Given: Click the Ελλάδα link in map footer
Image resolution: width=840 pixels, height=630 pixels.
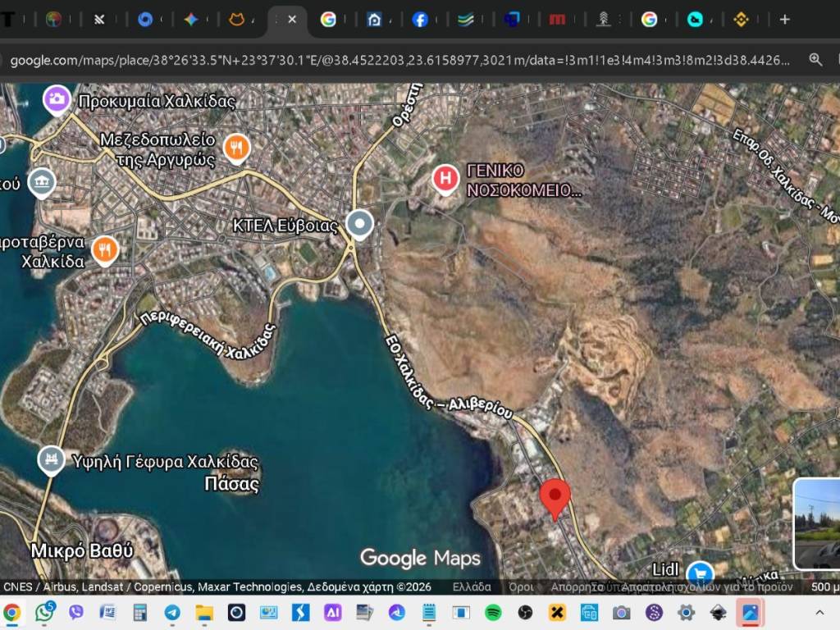Looking at the screenshot, I should 472,587.
